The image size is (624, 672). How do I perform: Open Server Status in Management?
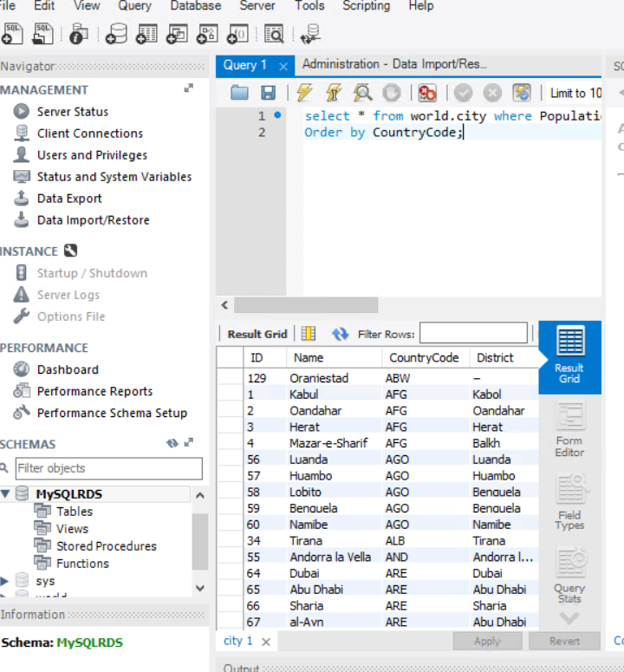(73, 112)
